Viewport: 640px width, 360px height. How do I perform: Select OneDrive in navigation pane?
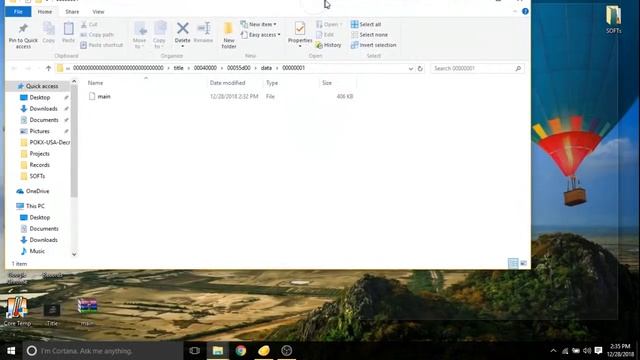click(37, 191)
